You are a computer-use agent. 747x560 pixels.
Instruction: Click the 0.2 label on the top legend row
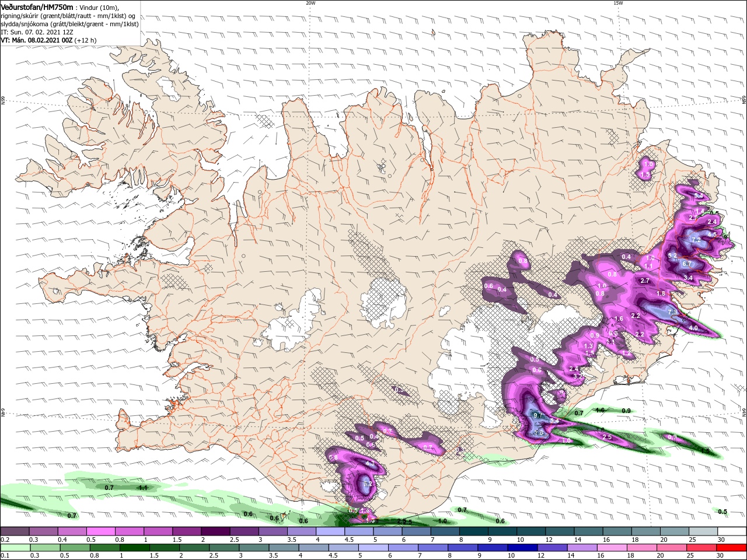pyautogui.click(x=5, y=540)
